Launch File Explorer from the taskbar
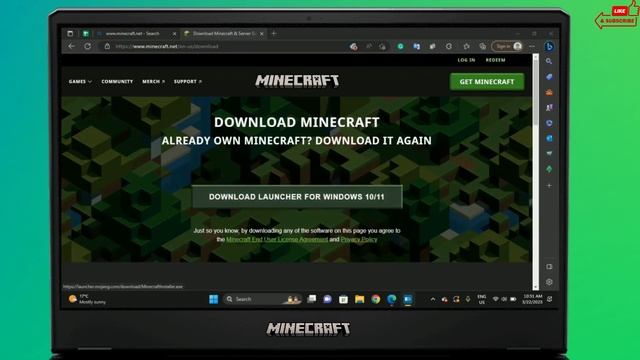Viewport: 640px width, 360px height. tap(359, 299)
